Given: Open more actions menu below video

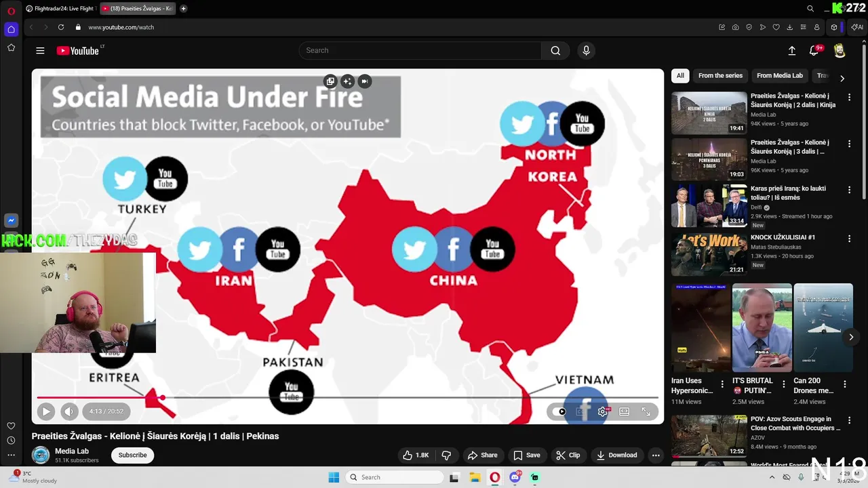Looking at the screenshot, I should coord(656,455).
